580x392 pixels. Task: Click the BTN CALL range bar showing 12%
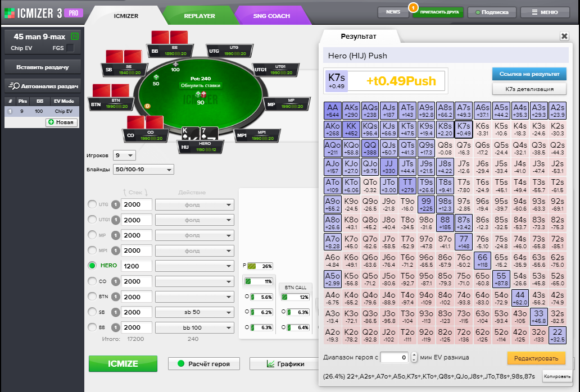pyautogui.click(x=295, y=297)
